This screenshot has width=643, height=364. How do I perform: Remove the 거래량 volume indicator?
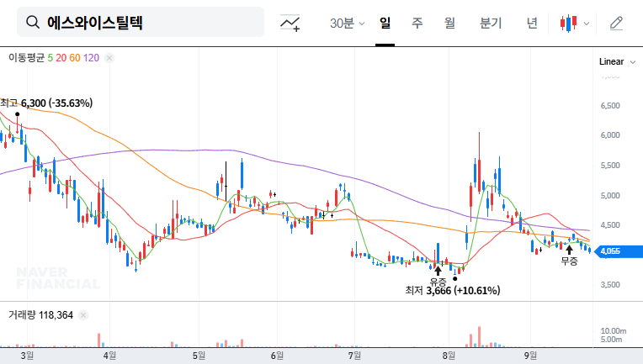[x=83, y=315]
